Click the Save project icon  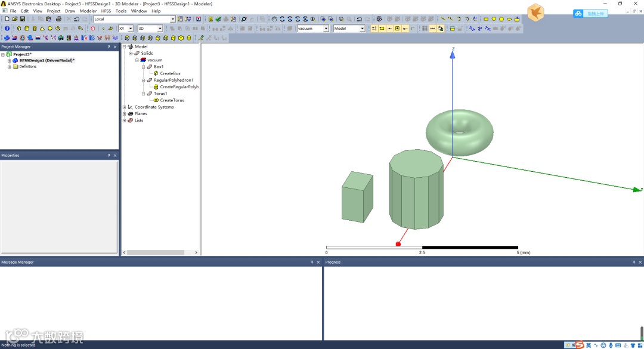pos(22,19)
